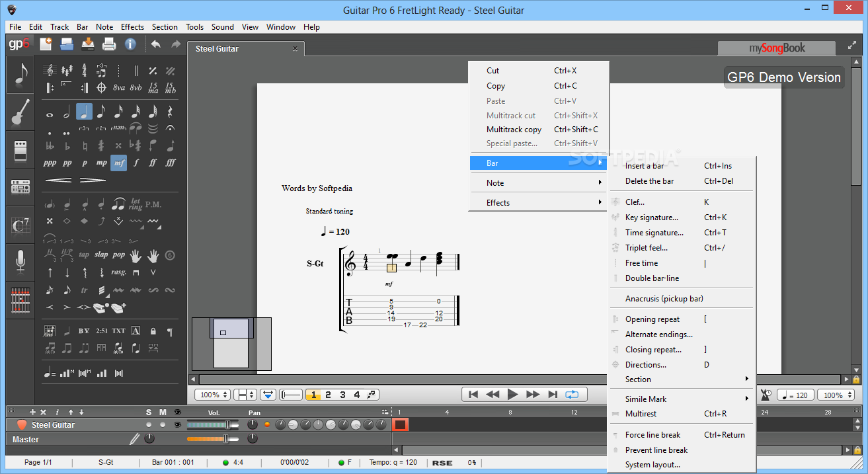Create a new file with the toolbar icon
Viewport: 868px width, 474px height.
click(46, 44)
